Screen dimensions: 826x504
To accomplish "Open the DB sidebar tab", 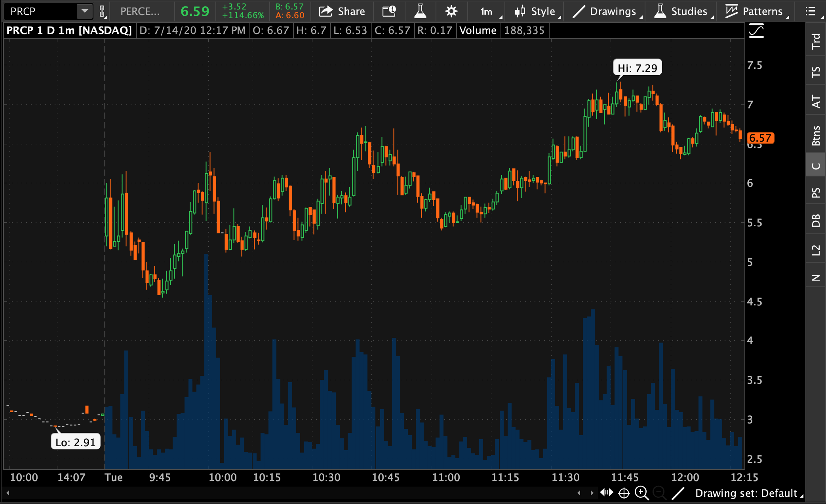I will [816, 221].
